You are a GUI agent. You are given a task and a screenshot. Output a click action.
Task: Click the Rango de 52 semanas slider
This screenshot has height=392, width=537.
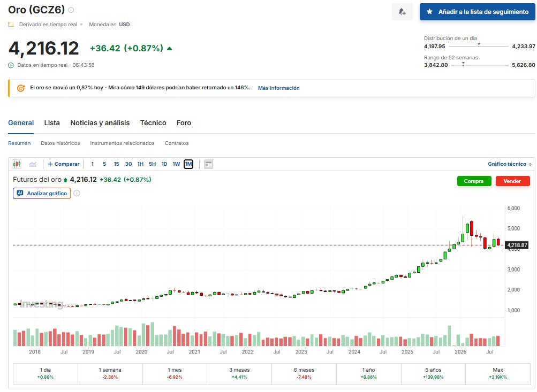point(480,65)
